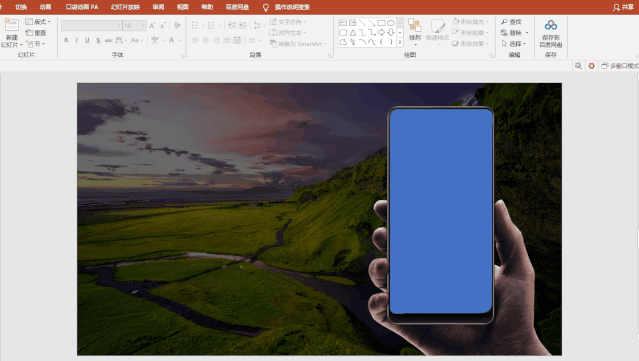Switch to the 口袋动画 PA tab
The height and width of the screenshot is (361, 639).
point(82,7)
